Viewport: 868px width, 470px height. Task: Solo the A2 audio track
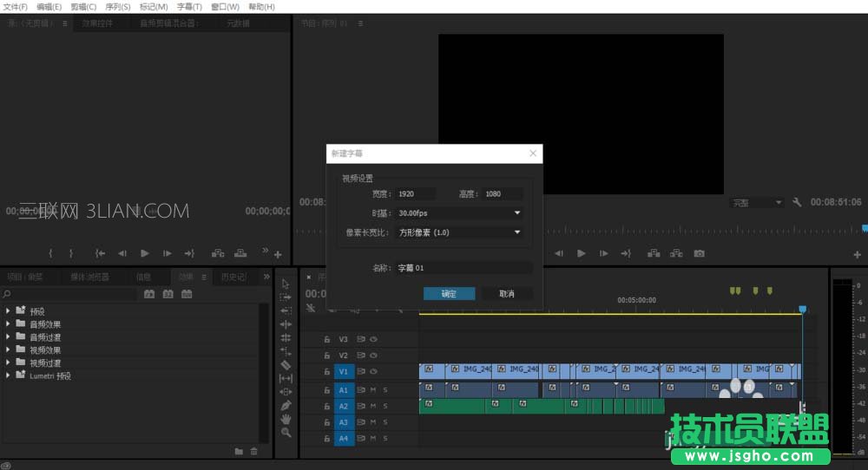(385, 406)
